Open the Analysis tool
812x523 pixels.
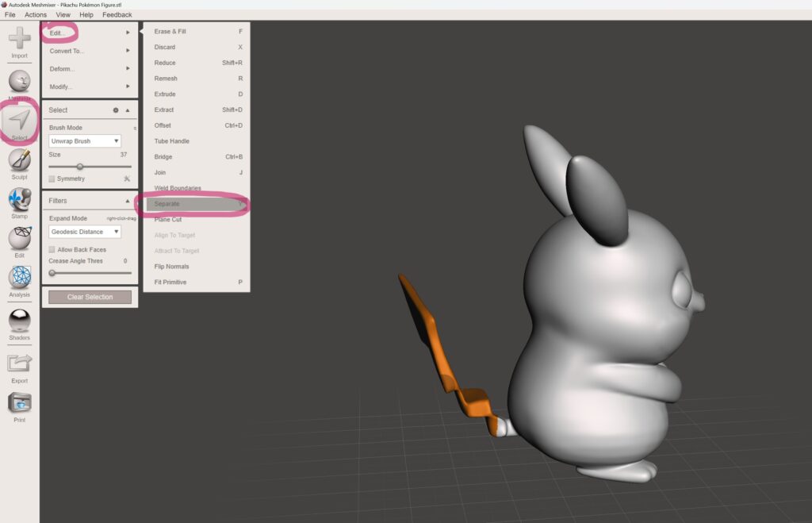click(x=20, y=278)
